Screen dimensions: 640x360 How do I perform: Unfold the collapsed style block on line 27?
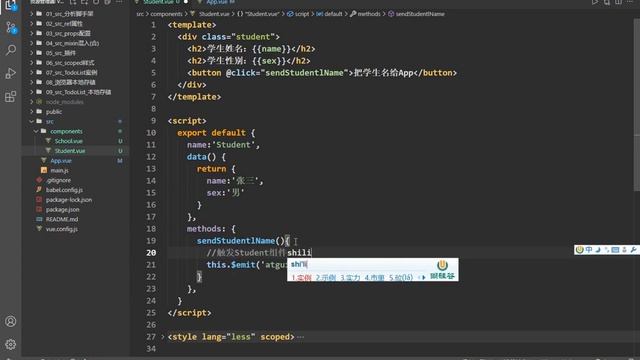click(x=162, y=337)
